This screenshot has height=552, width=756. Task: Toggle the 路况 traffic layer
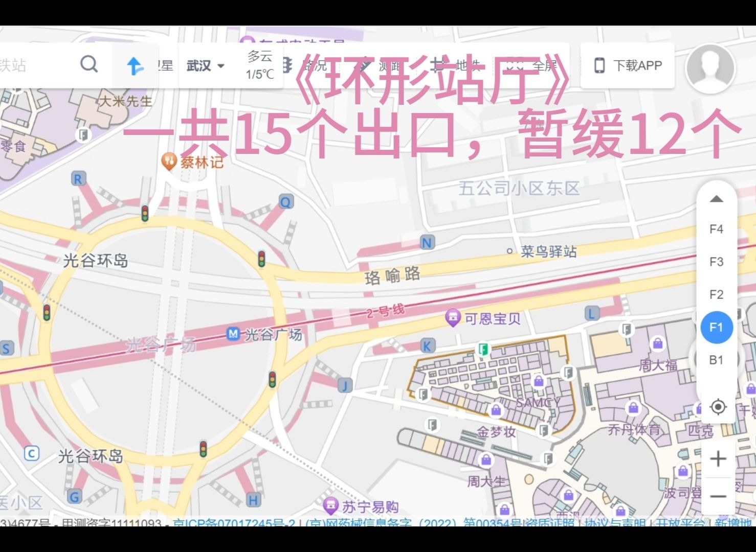[x=306, y=65]
